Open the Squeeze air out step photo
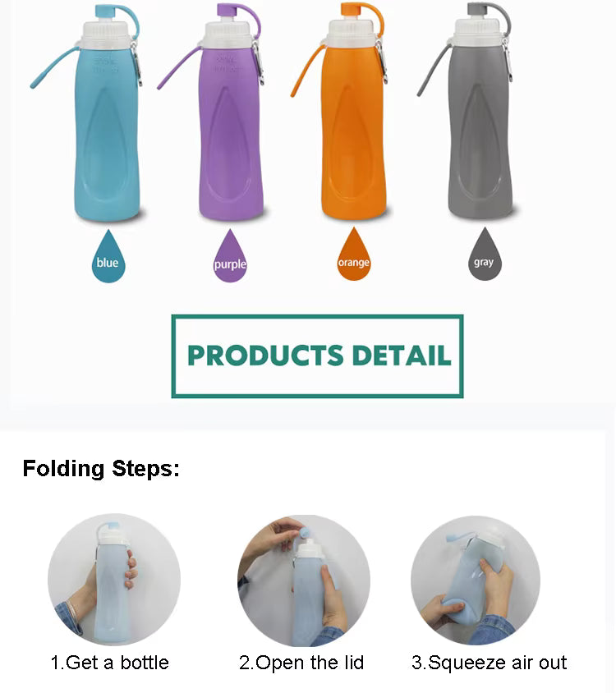The height and width of the screenshot is (693, 616). 476,580
